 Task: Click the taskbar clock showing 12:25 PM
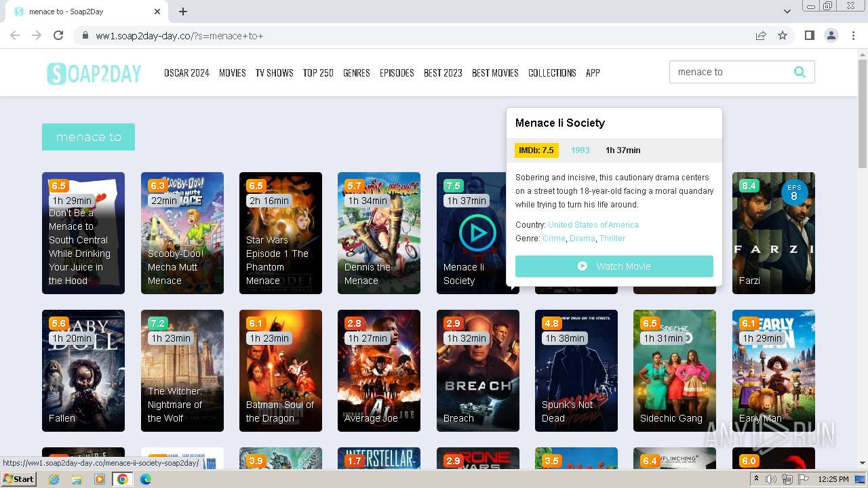(833, 479)
